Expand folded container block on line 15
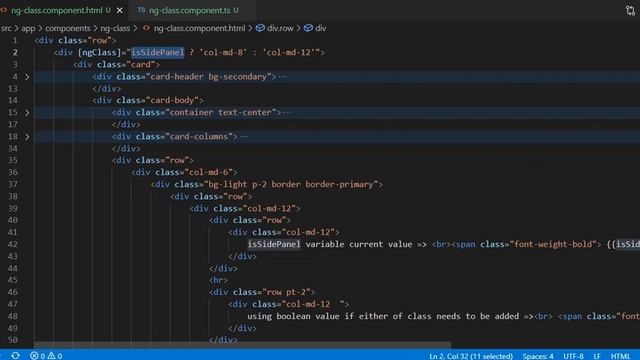This screenshot has width=640, height=360. pos(27,113)
